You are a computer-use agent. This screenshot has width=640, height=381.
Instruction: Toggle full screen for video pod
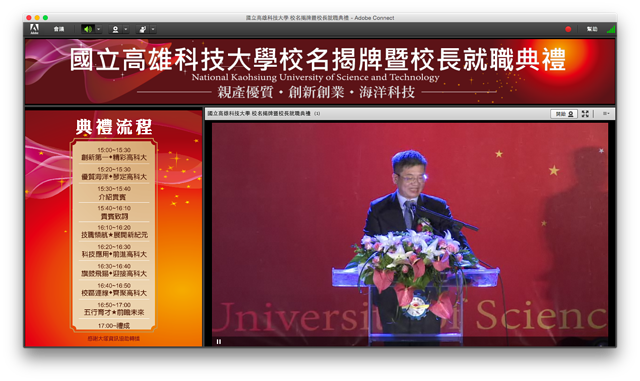(585, 114)
